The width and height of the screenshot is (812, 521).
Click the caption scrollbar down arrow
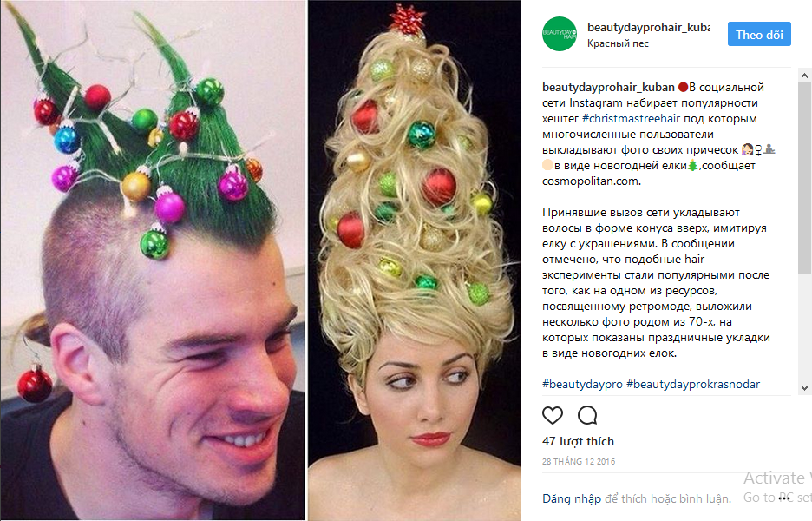pyautogui.click(x=804, y=388)
